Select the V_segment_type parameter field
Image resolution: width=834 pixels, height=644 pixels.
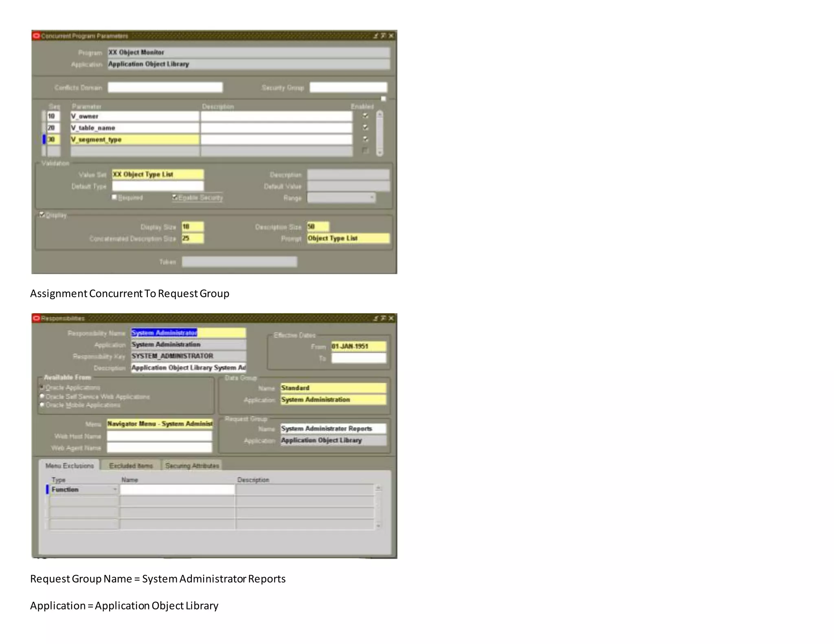tap(135, 139)
